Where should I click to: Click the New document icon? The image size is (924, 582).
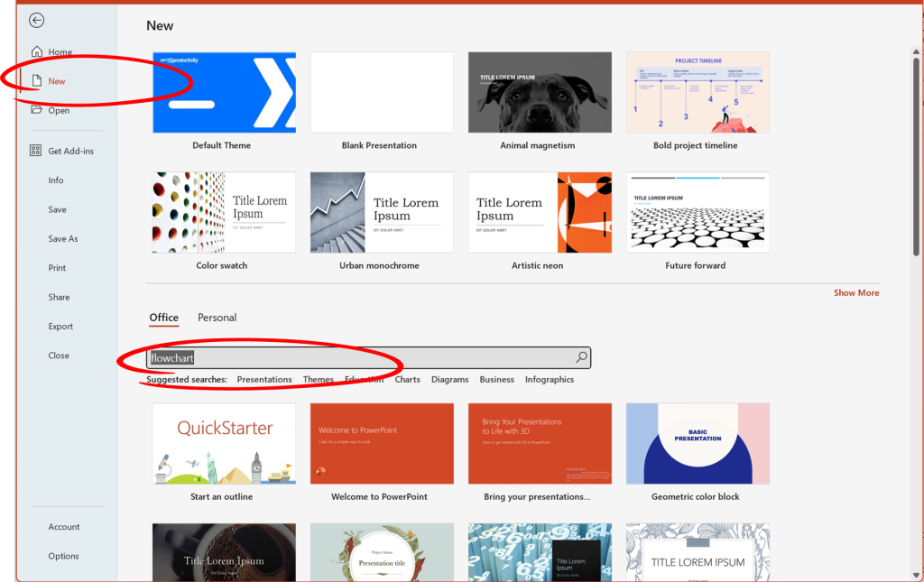coord(36,80)
